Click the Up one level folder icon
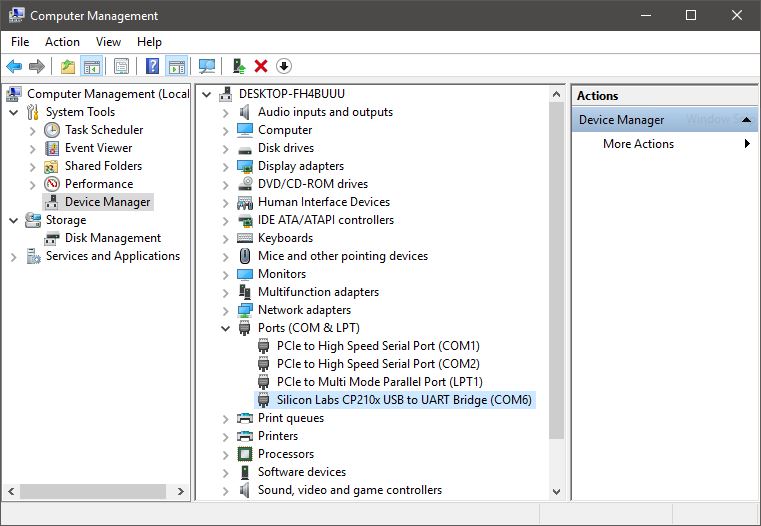Image resolution: width=761 pixels, height=526 pixels. point(67,66)
